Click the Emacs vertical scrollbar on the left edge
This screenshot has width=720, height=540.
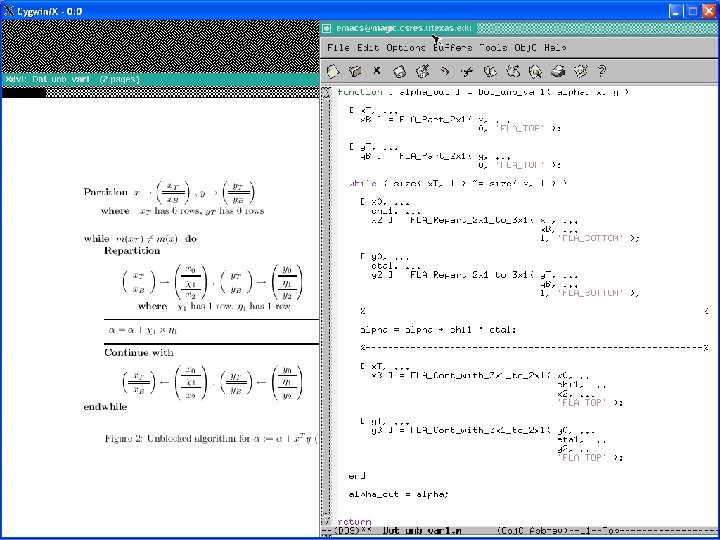pyautogui.click(x=326, y=308)
